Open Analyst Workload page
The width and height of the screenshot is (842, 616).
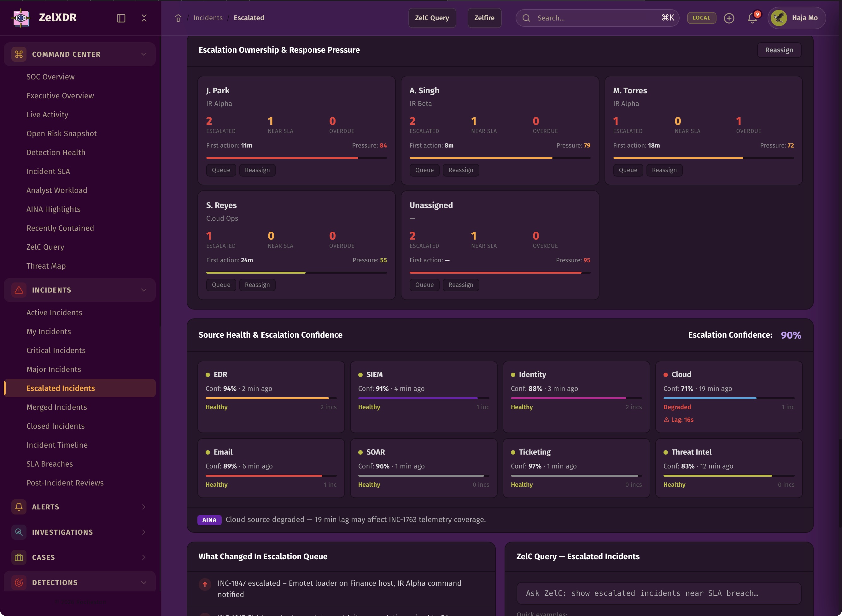point(57,190)
